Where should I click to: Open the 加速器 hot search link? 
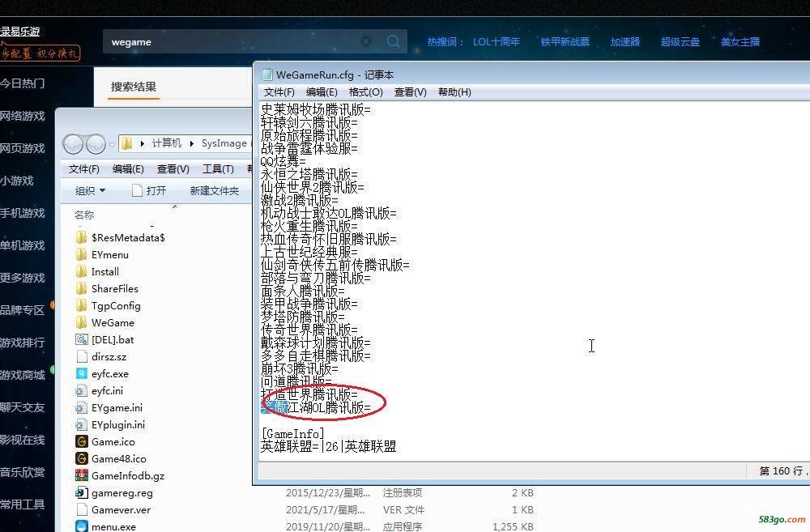tap(625, 42)
